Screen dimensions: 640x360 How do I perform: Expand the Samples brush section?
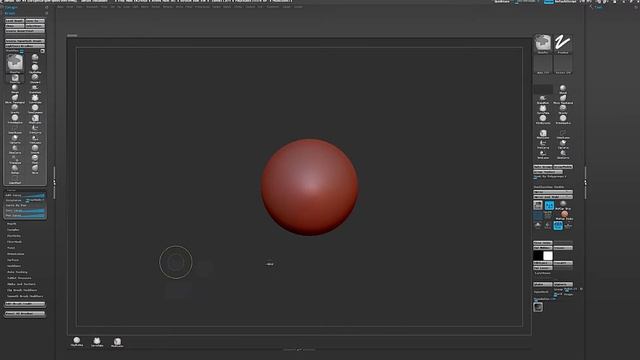[13, 230]
